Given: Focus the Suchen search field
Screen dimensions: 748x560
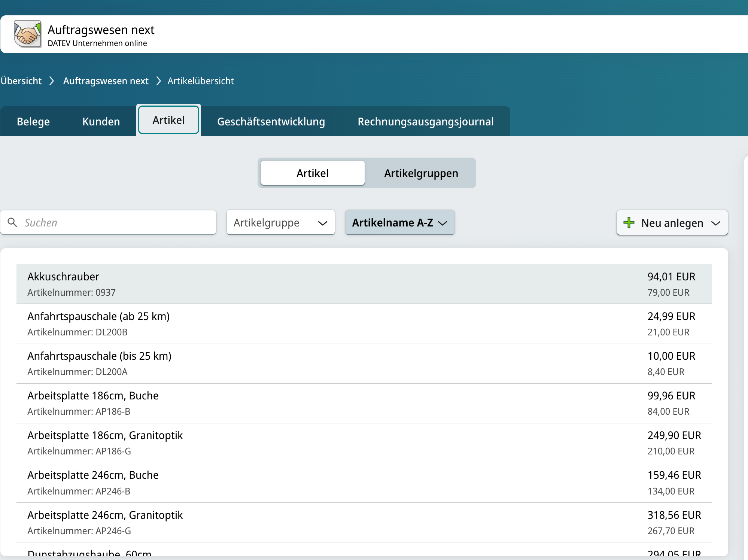Looking at the screenshot, I should 116,223.
